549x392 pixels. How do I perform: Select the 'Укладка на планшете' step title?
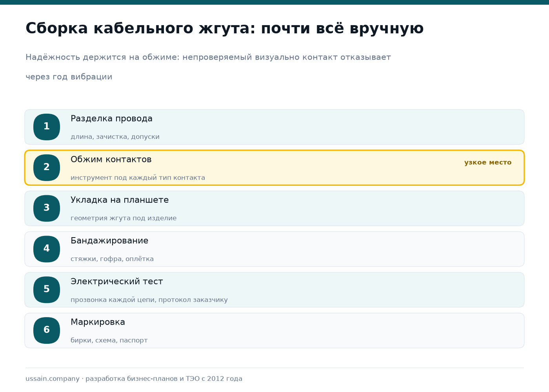point(120,200)
